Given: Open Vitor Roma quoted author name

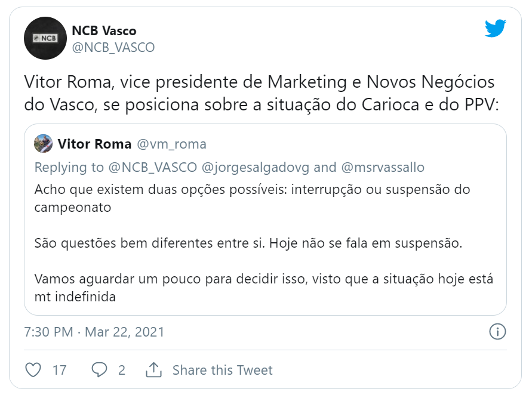Looking at the screenshot, I should 94,144.
